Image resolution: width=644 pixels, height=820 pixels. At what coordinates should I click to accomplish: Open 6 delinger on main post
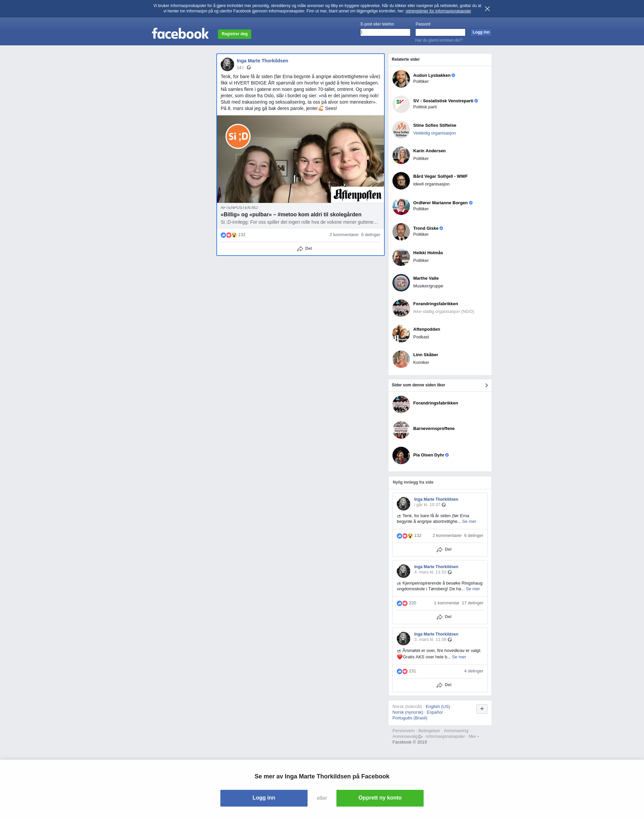point(371,235)
